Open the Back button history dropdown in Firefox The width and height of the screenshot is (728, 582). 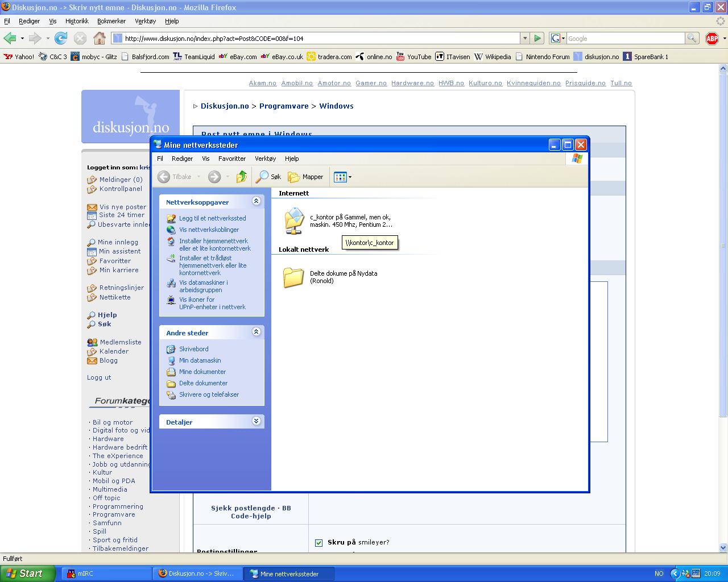pos(22,38)
